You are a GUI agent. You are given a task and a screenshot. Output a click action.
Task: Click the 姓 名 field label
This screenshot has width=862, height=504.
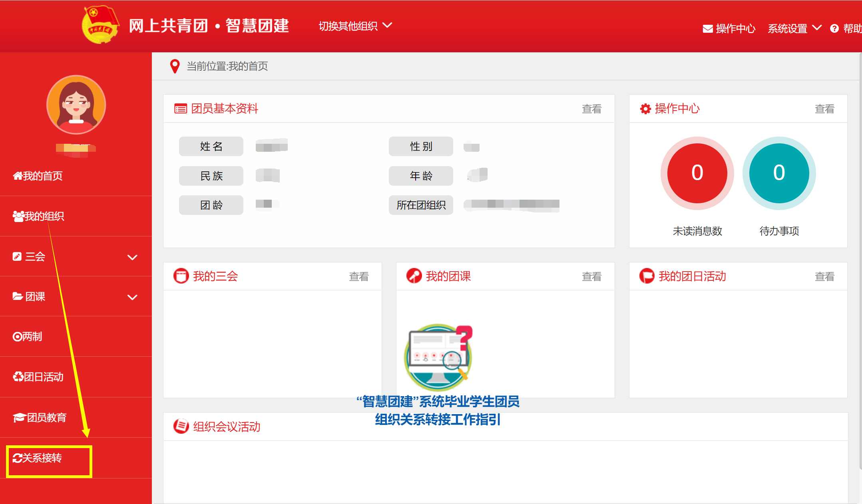click(211, 146)
